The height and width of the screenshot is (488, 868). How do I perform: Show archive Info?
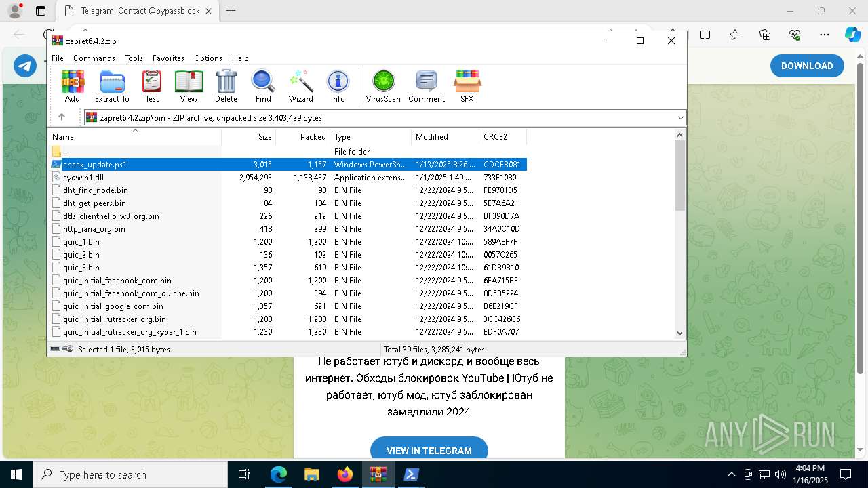click(x=338, y=86)
